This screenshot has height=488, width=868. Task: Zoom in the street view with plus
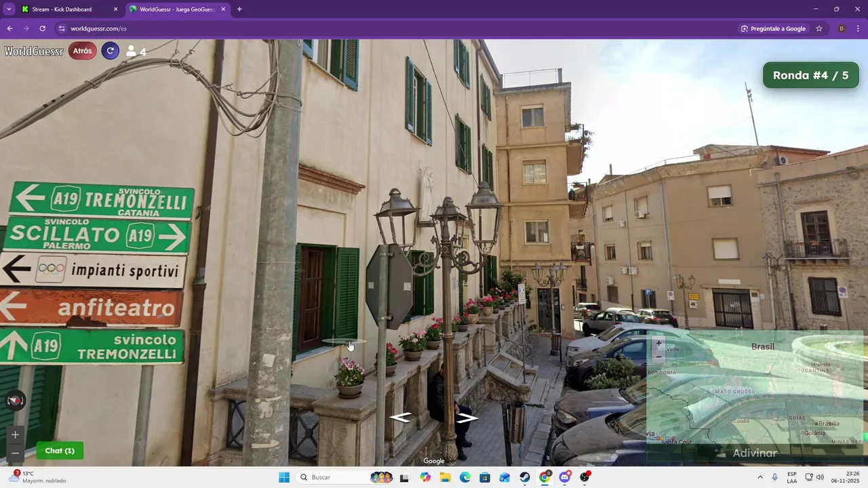(15, 435)
